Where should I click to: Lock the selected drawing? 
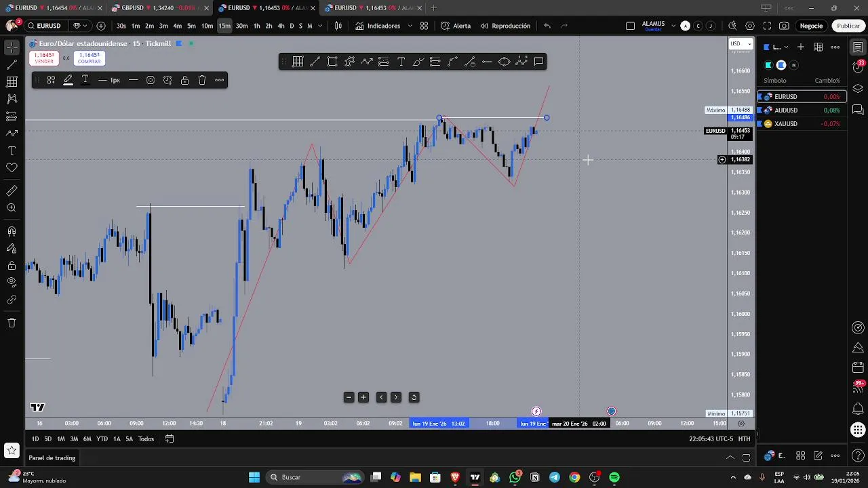[184, 80]
